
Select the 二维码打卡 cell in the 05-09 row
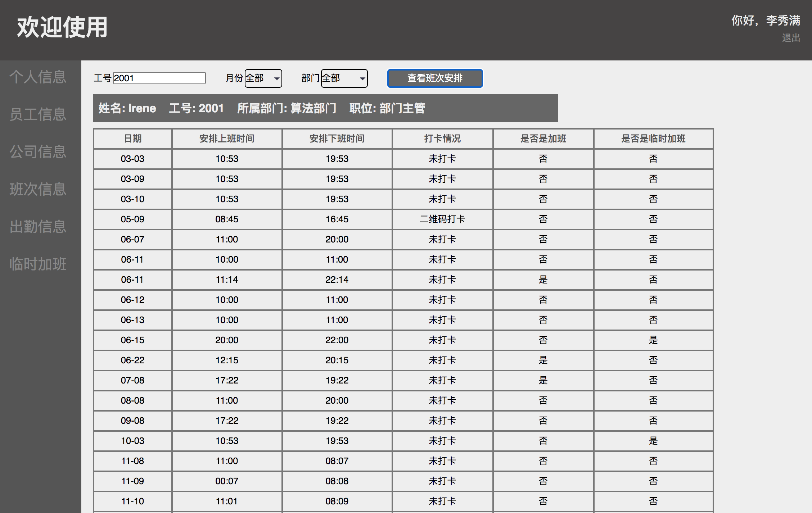442,219
